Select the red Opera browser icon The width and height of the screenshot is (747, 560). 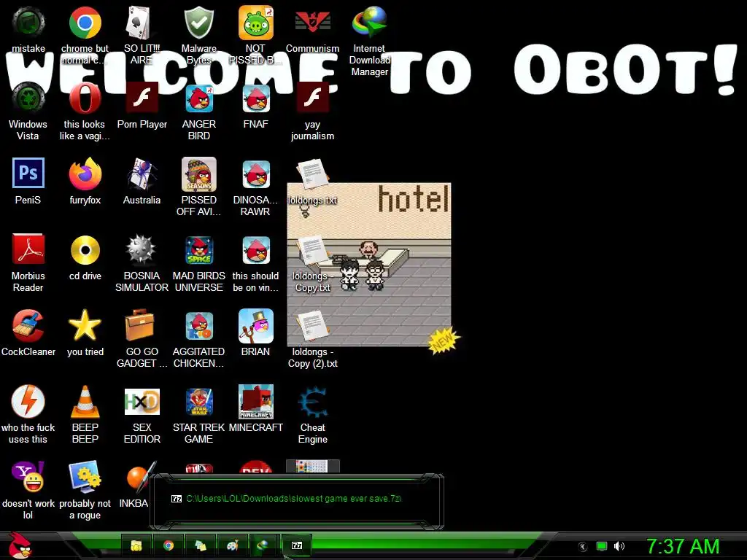[85, 98]
